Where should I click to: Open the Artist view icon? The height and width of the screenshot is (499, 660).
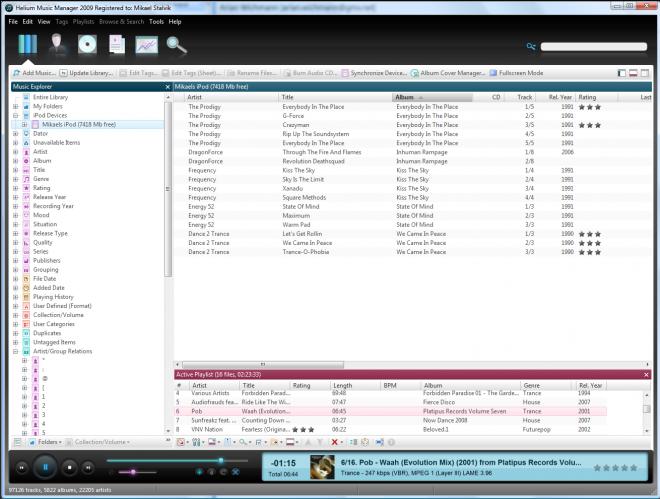click(57, 44)
